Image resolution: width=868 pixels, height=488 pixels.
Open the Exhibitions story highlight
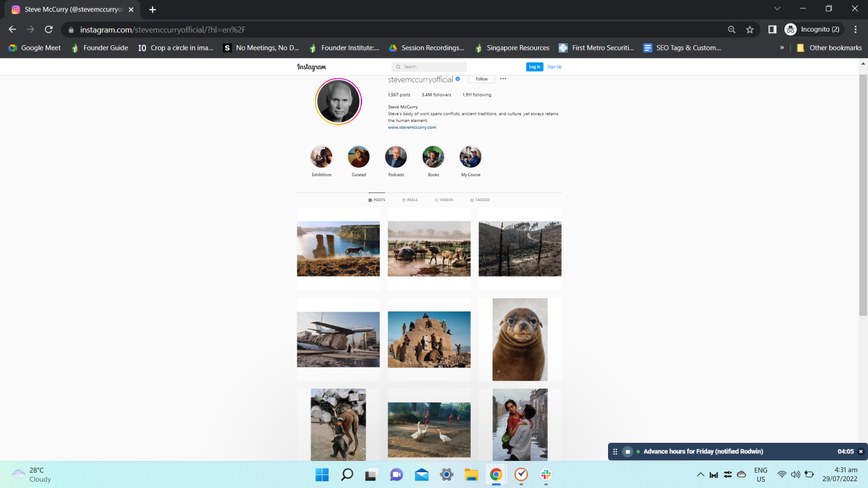coord(322,157)
